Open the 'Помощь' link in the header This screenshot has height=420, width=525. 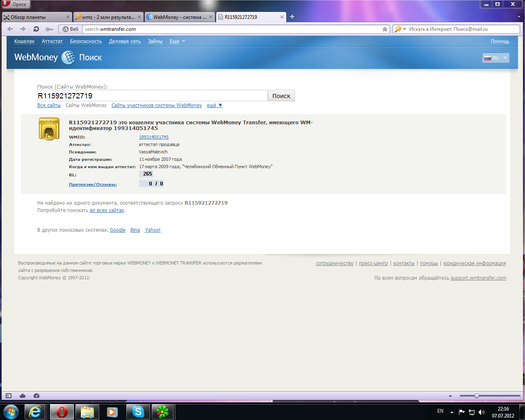tap(500, 41)
